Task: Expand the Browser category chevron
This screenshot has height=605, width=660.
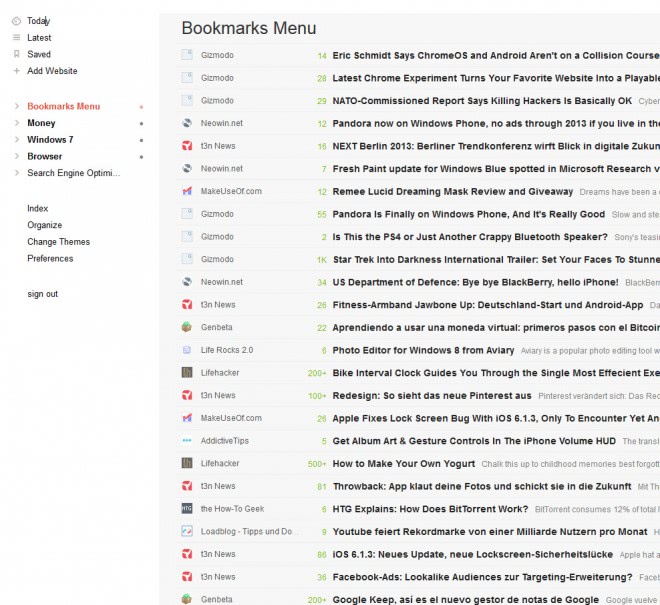Action: click(16, 157)
